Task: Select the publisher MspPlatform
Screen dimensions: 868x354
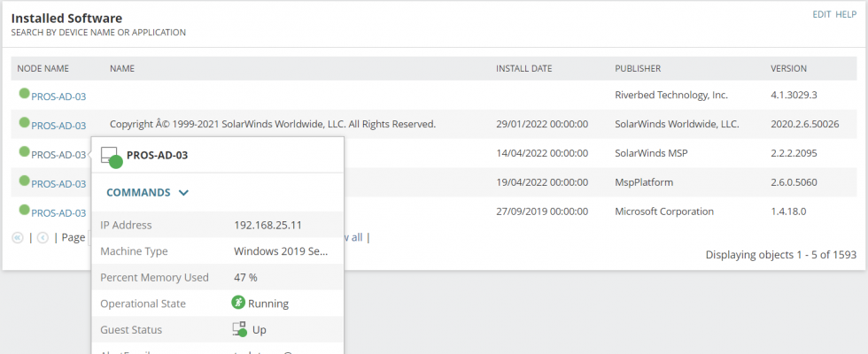Action: coord(642,182)
